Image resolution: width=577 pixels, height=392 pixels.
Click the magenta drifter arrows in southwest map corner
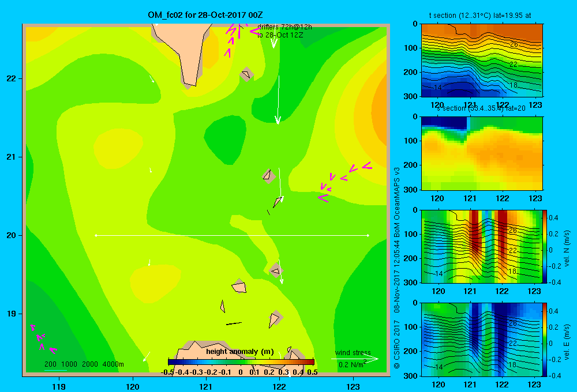[43, 339]
